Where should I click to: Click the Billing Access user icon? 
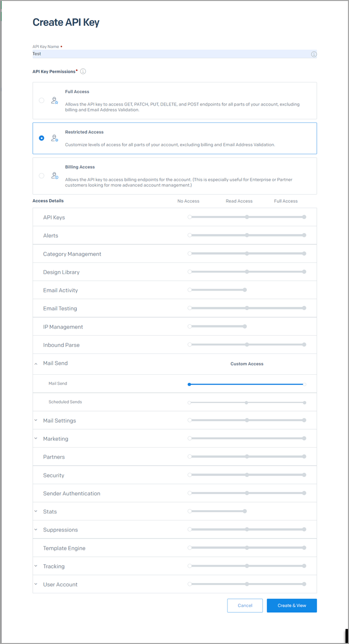coord(55,176)
